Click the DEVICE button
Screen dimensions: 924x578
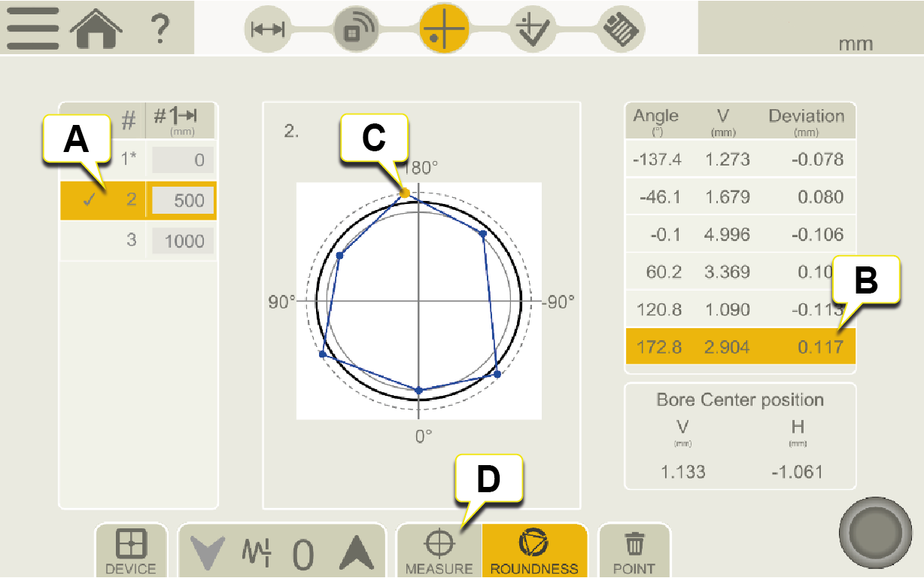tap(131, 552)
